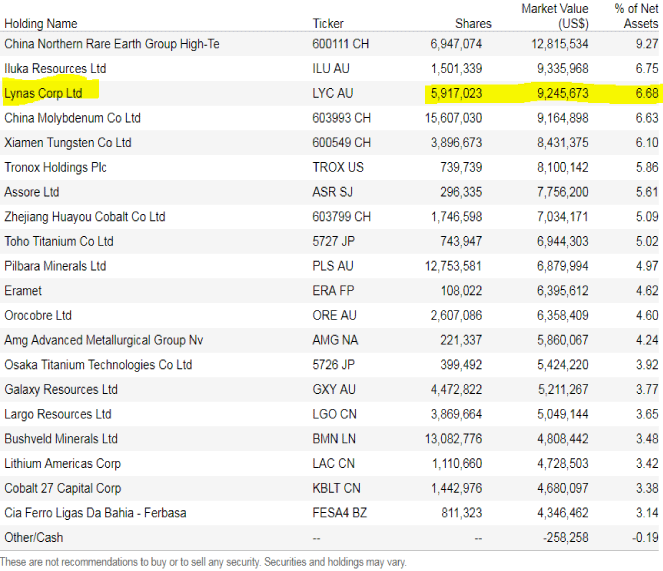
Task: Click the Market Value (US$) column header
Action: [x=555, y=16]
